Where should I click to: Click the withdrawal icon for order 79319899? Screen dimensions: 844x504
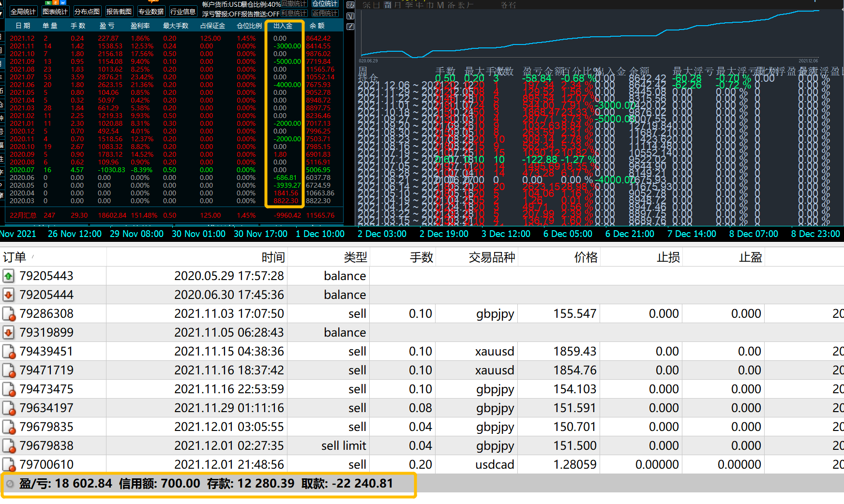point(9,333)
